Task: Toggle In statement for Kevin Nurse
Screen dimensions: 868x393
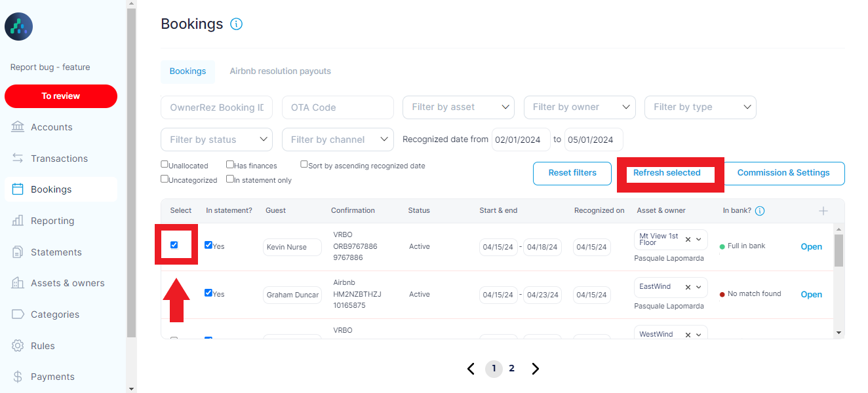Action: point(208,245)
